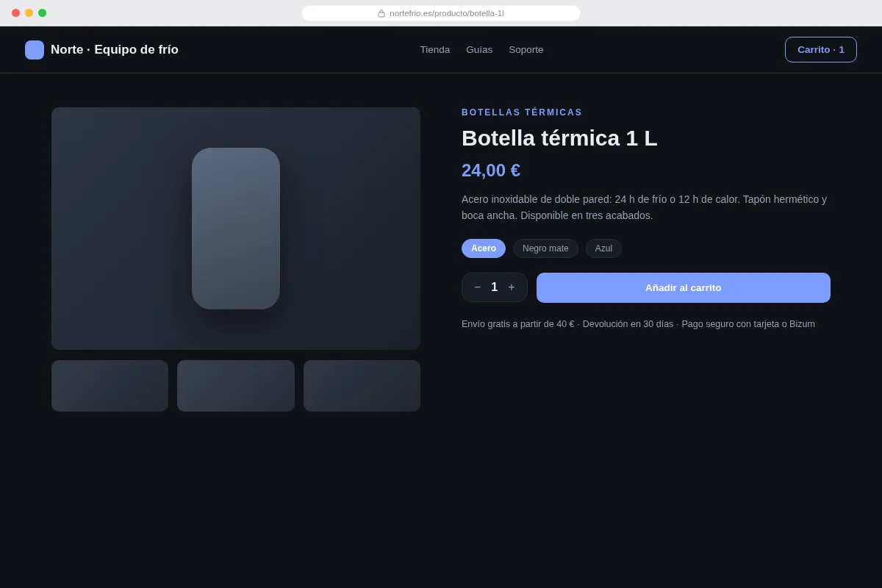This screenshot has width=882, height=588.
Task: Click the quantity value 1
Action: point(495,287)
